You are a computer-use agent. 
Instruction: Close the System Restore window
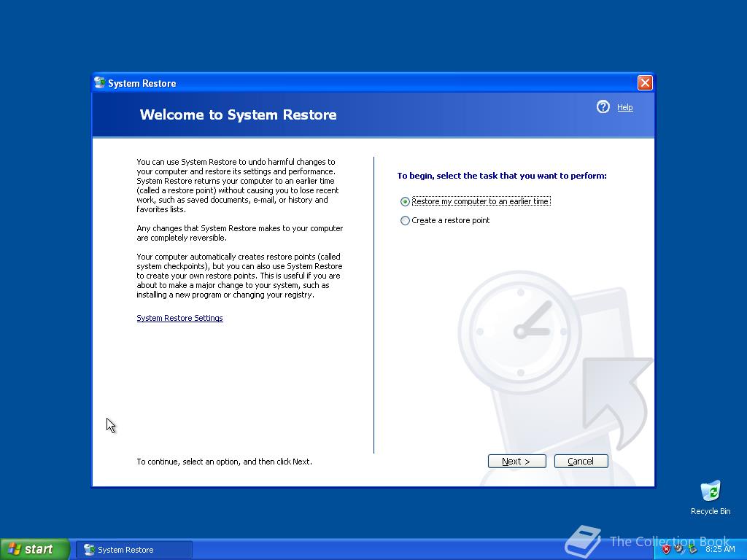click(645, 83)
